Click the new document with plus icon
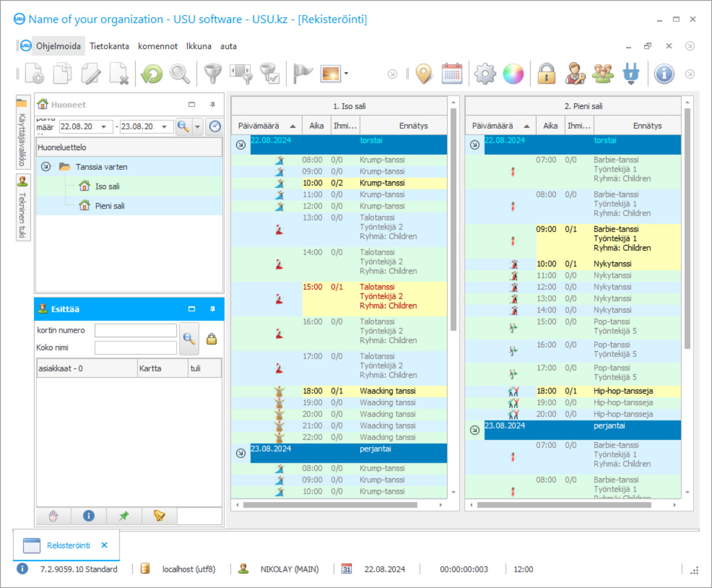The image size is (712, 588). coord(35,74)
